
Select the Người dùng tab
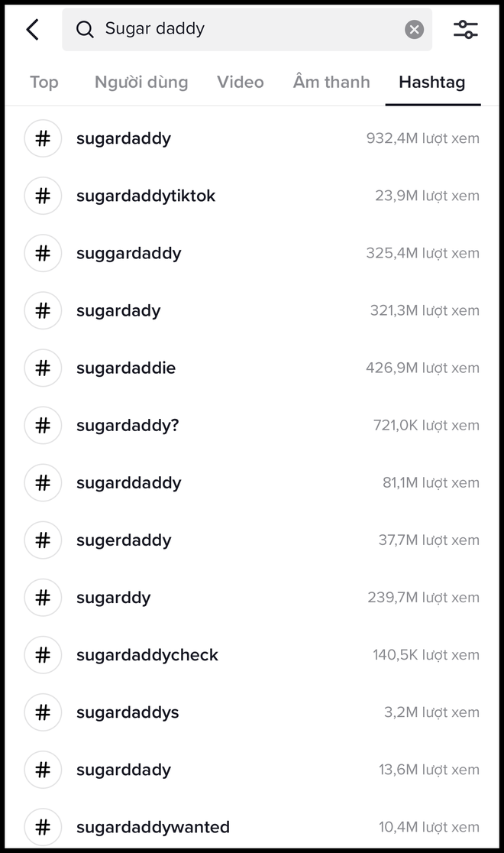point(141,82)
